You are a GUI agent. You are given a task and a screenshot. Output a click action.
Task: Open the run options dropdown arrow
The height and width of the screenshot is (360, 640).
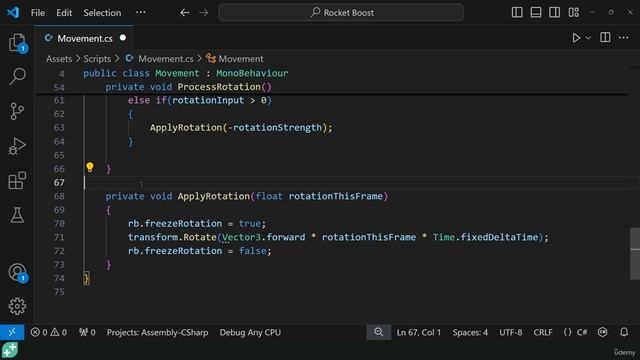pyautogui.click(x=588, y=38)
